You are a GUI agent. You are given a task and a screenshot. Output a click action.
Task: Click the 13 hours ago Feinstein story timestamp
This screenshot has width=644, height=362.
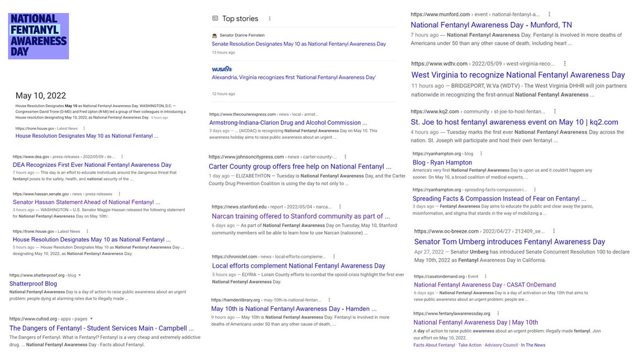(223, 53)
